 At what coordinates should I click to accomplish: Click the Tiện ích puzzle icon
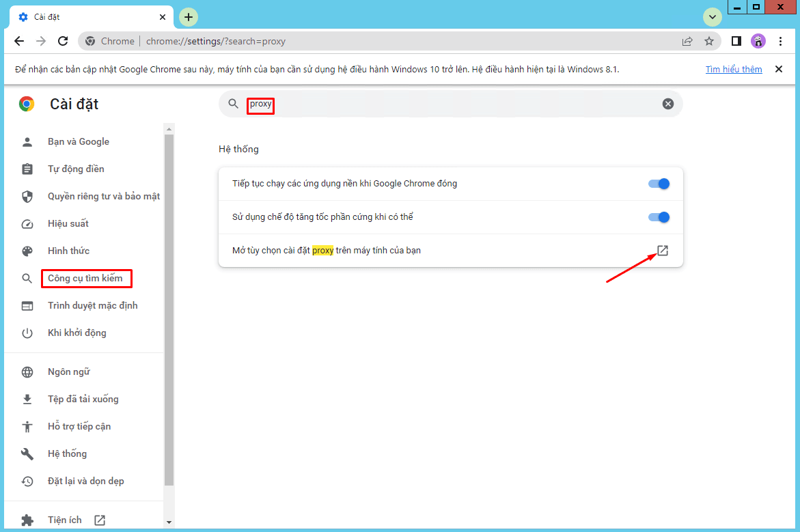[x=27, y=520]
